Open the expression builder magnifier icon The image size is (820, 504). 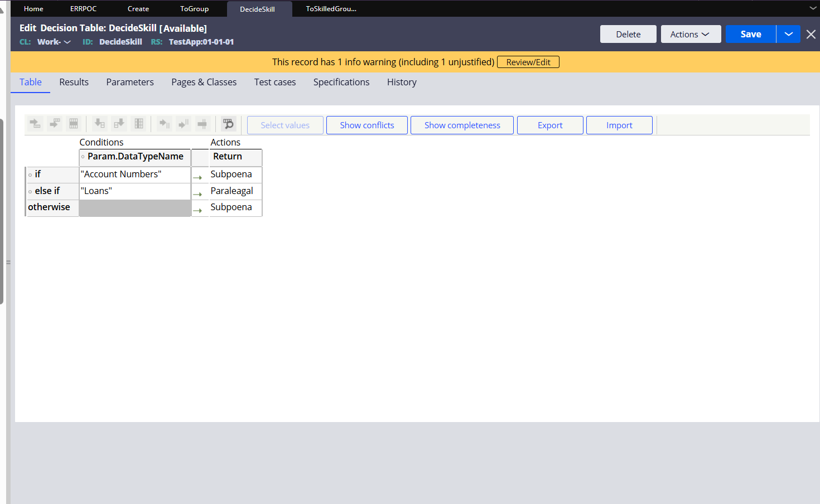(x=229, y=124)
